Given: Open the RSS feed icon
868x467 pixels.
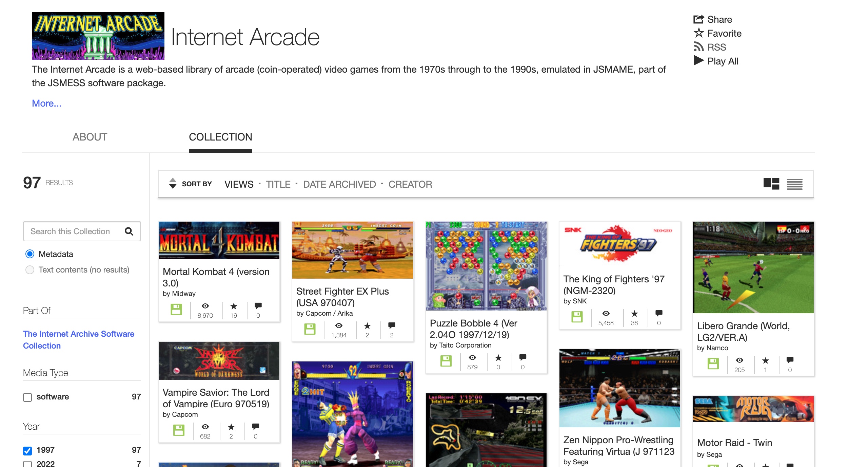Looking at the screenshot, I should (698, 47).
